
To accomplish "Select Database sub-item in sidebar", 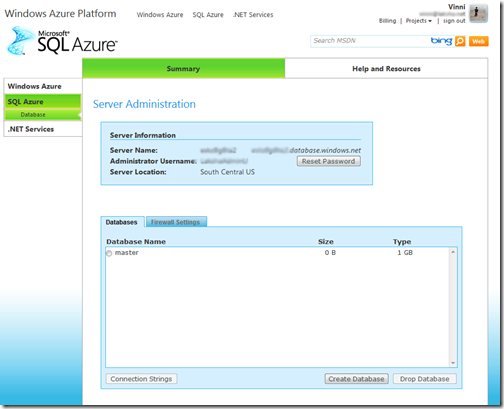I will point(43,115).
